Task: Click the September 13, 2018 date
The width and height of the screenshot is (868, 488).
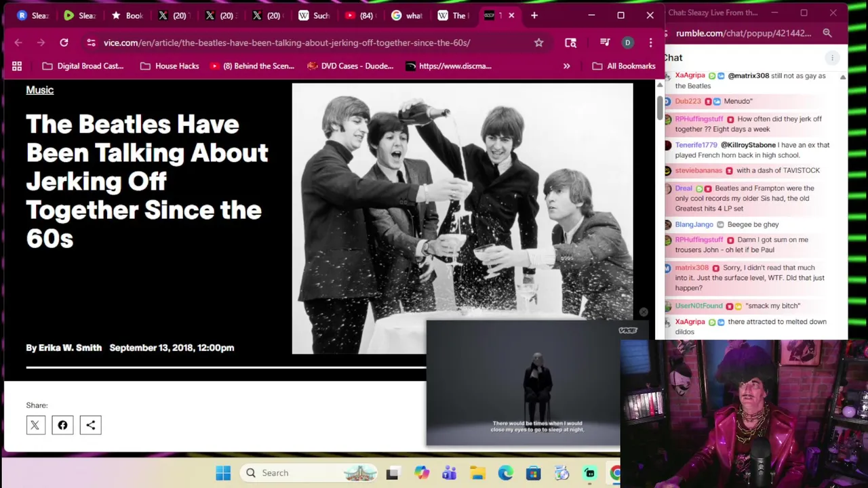Action: click(172, 348)
